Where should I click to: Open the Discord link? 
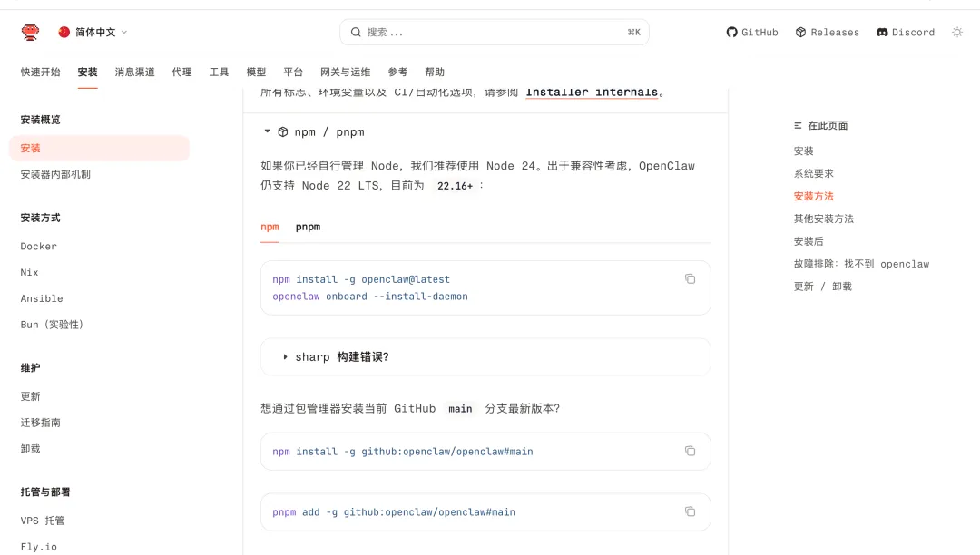tap(906, 32)
